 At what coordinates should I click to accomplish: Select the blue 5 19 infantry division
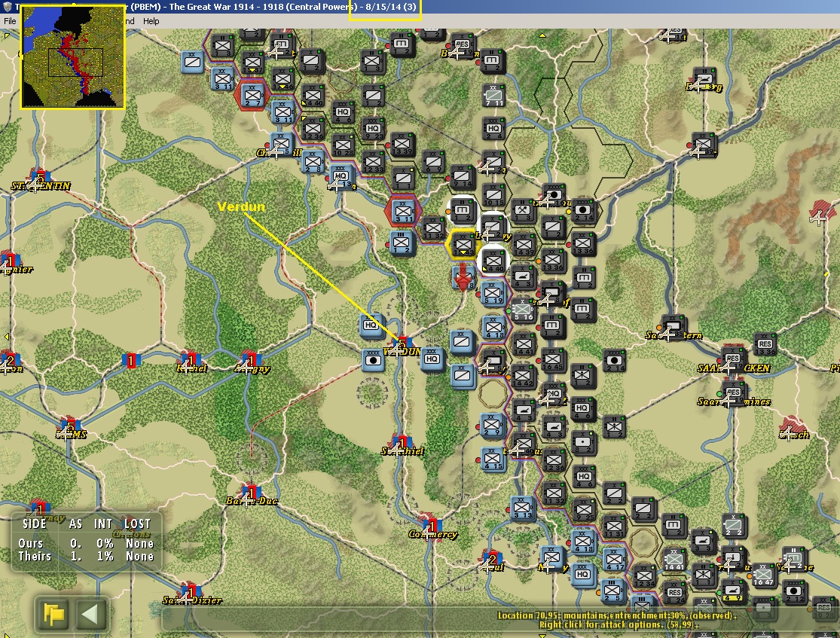click(x=493, y=294)
